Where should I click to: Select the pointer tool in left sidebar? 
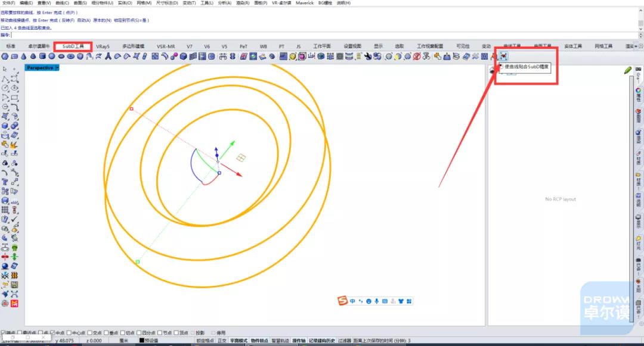pos(5,69)
